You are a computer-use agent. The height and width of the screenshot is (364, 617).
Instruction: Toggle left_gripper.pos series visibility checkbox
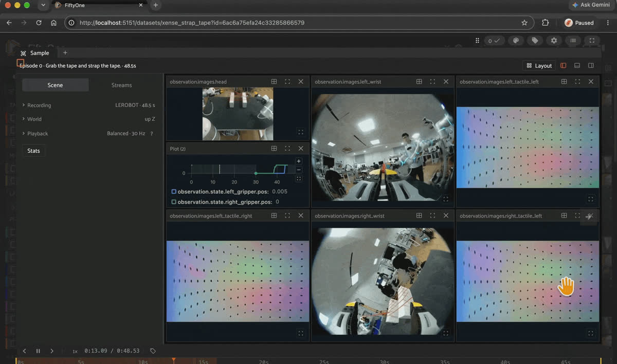click(x=174, y=192)
